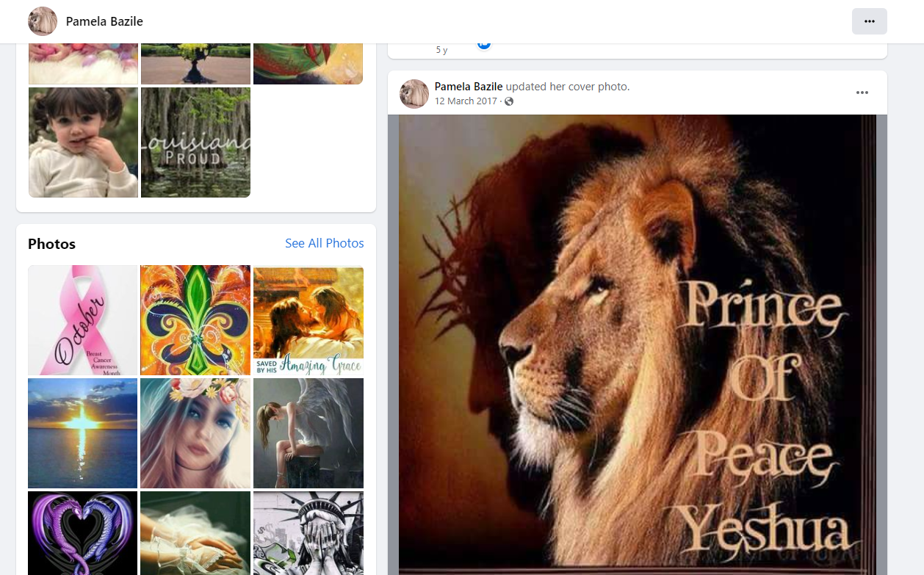Click the blue reaction icon on previous post
This screenshot has height=575, width=924.
[484, 45]
